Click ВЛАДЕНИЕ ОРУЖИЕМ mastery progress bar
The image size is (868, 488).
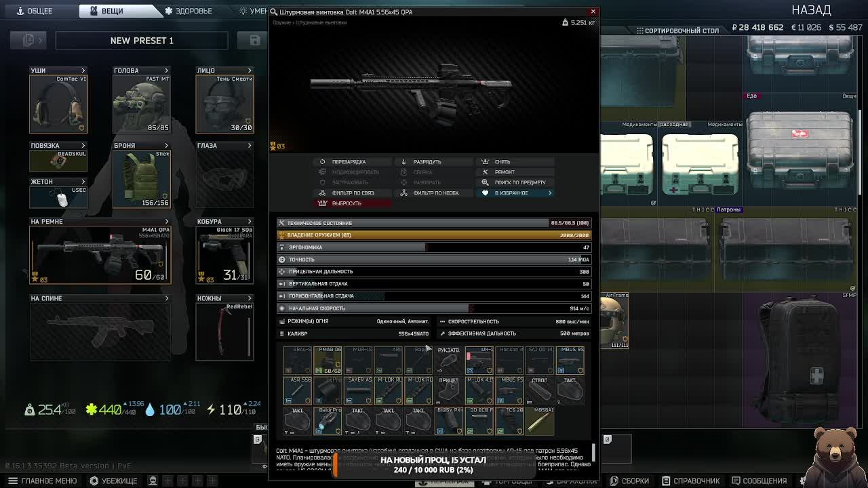tap(433, 235)
